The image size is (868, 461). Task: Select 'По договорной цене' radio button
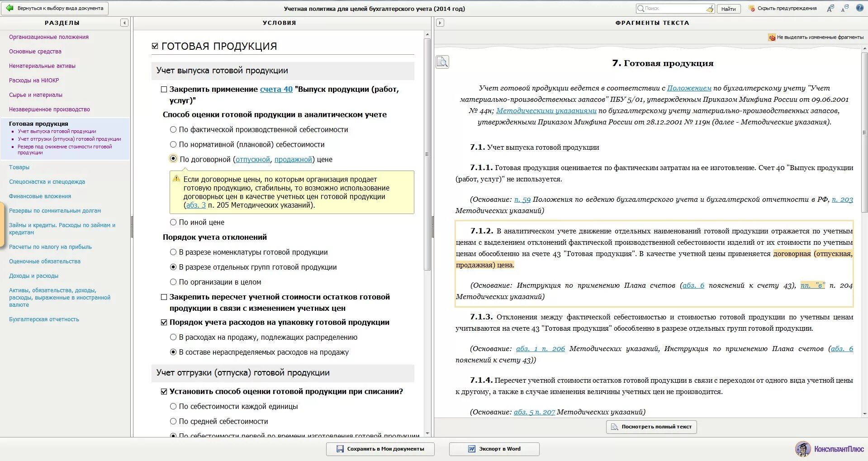[x=173, y=158]
